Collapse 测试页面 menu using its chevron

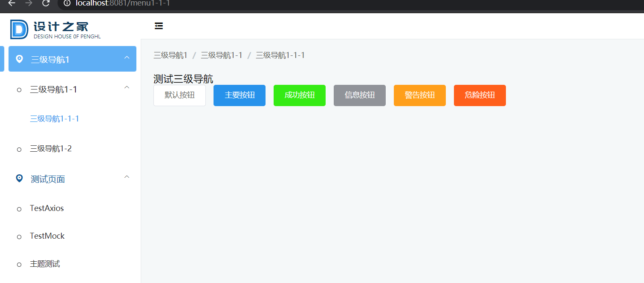tap(127, 177)
